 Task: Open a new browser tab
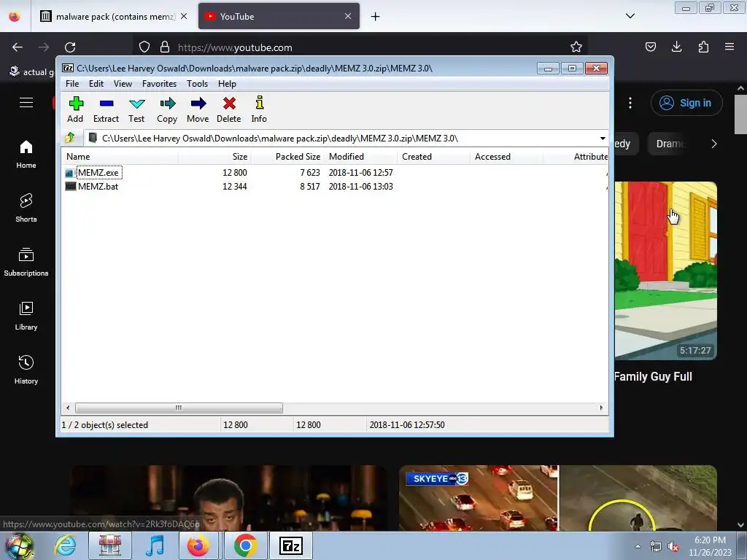(x=376, y=17)
